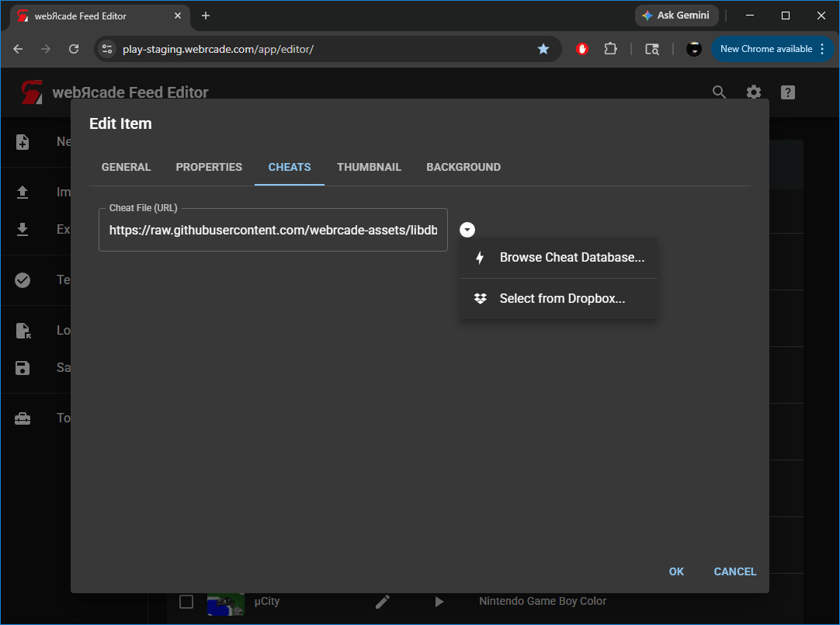This screenshot has height=625, width=840.
Task: Click the Cancel button
Action: 734,571
